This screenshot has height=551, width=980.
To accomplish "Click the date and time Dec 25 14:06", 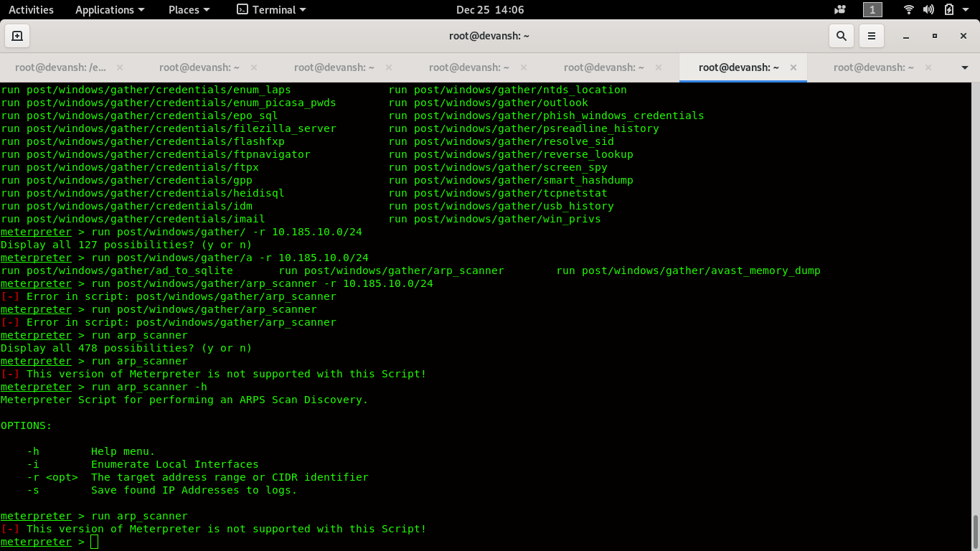I will pyautogui.click(x=489, y=9).
